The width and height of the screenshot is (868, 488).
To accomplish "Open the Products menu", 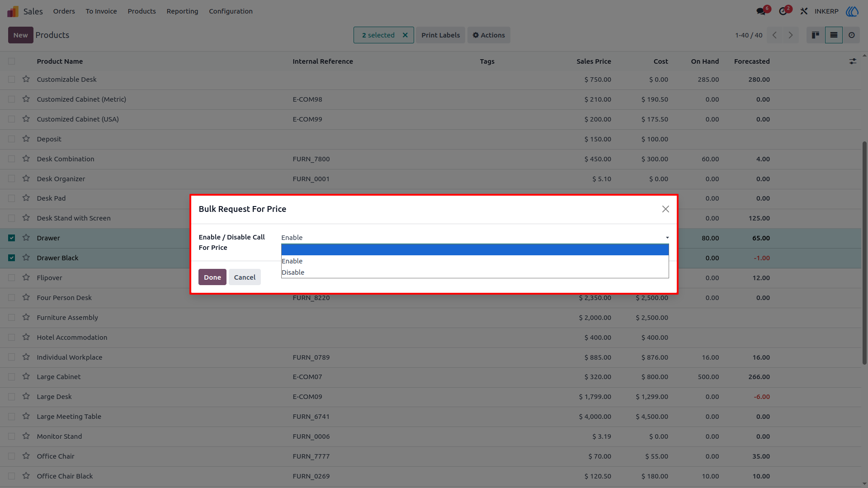I will (142, 11).
